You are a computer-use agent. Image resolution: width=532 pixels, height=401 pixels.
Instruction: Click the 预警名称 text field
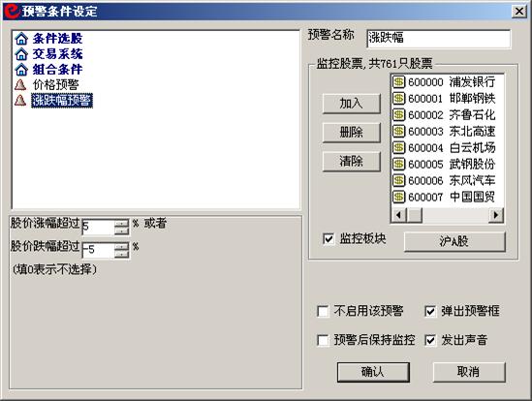438,39
